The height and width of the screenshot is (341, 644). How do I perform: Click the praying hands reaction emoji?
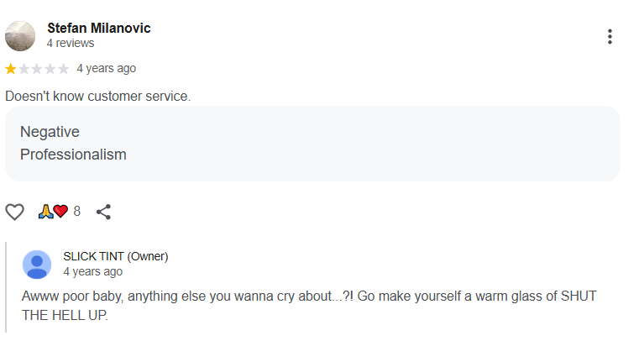coord(45,212)
